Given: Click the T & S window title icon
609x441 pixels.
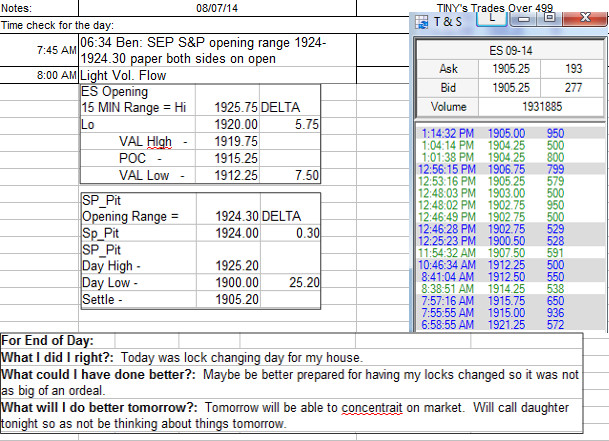Looking at the screenshot, I should [421, 22].
